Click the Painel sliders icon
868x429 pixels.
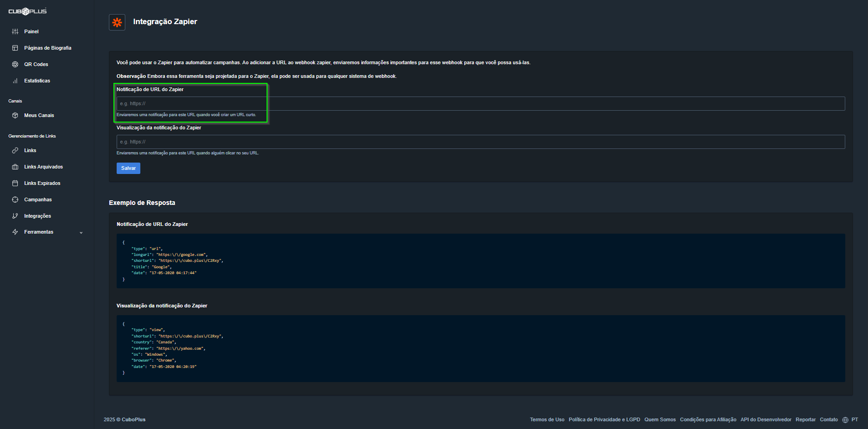[15, 31]
